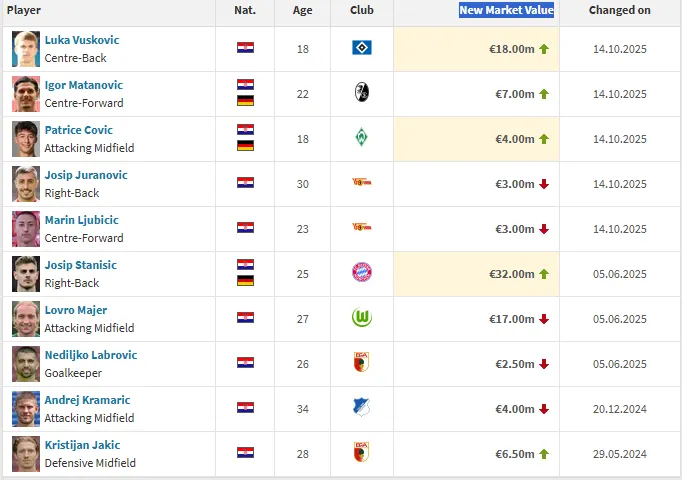
Task: Click Augsburg logo in Labrovic row
Action: pyautogui.click(x=362, y=363)
